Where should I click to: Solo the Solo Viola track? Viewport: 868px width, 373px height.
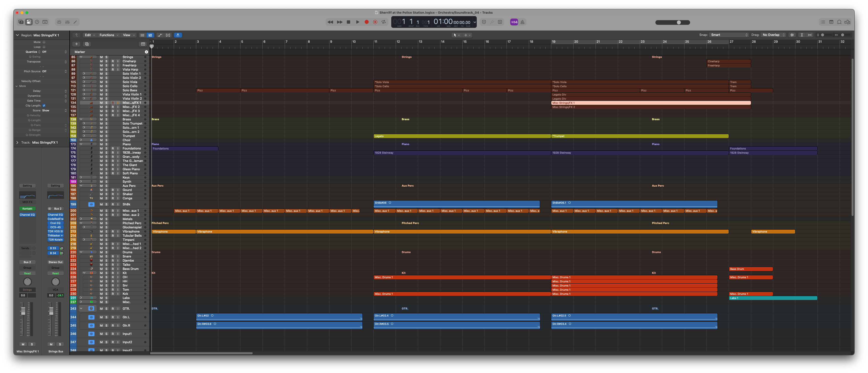107,82
